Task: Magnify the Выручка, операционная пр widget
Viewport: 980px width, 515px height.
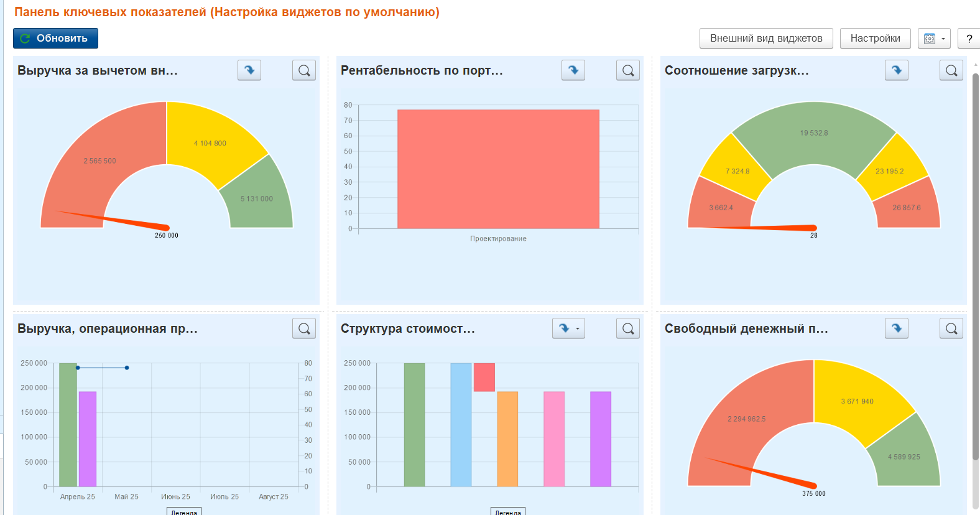Action: click(304, 328)
